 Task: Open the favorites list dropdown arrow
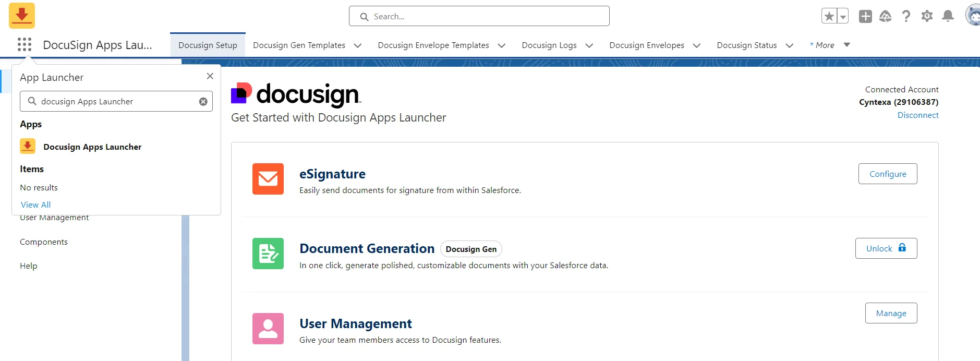click(843, 16)
